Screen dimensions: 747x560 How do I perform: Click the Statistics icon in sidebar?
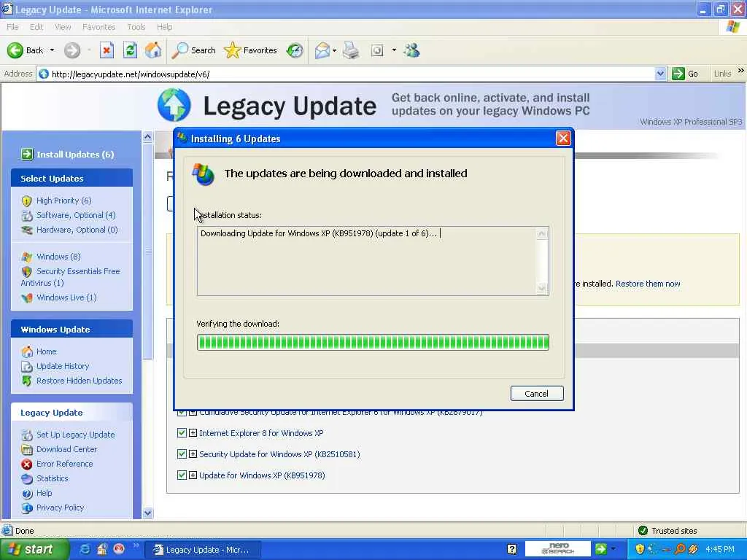click(x=27, y=478)
